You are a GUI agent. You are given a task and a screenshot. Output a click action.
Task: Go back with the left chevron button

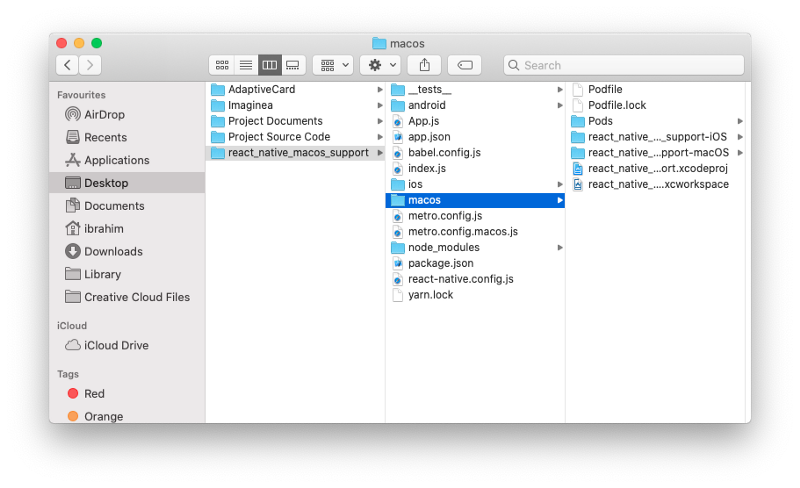point(67,65)
